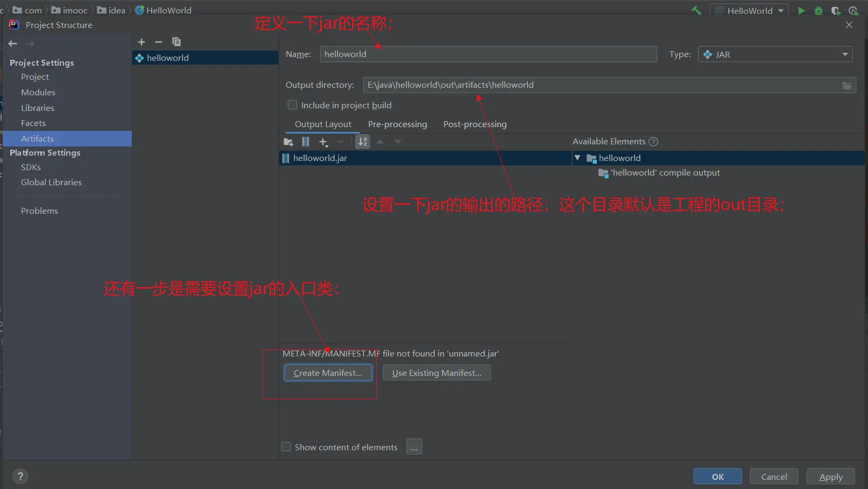Screen dimensions: 868x489
Task: Open the dialog help question mark button
Action: (20, 476)
